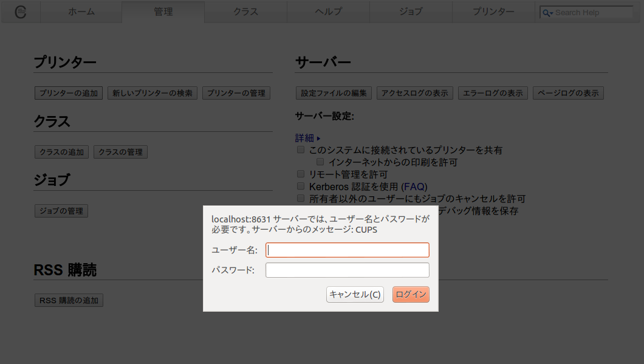Switch to the ホーム tab
Image resolution: width=644 pixels, height=364 pixels.
click(81, 11)
